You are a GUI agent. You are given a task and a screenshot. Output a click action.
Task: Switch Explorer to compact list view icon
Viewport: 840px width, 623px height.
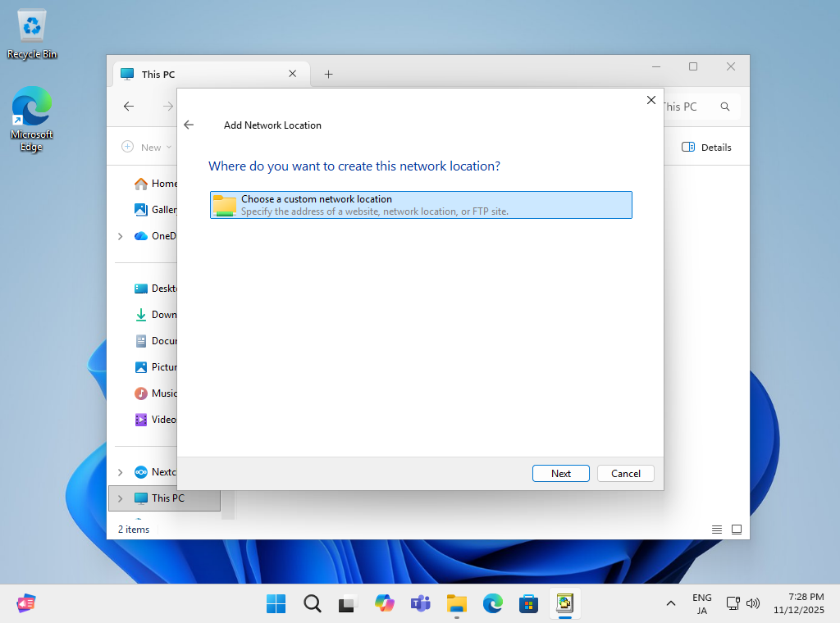tap(716, 529)
